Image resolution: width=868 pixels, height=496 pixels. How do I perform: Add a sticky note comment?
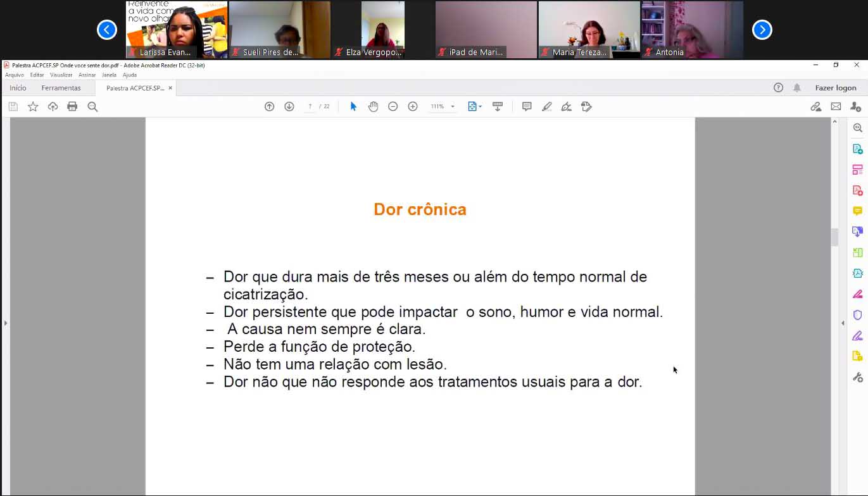(x=526, y=107)
